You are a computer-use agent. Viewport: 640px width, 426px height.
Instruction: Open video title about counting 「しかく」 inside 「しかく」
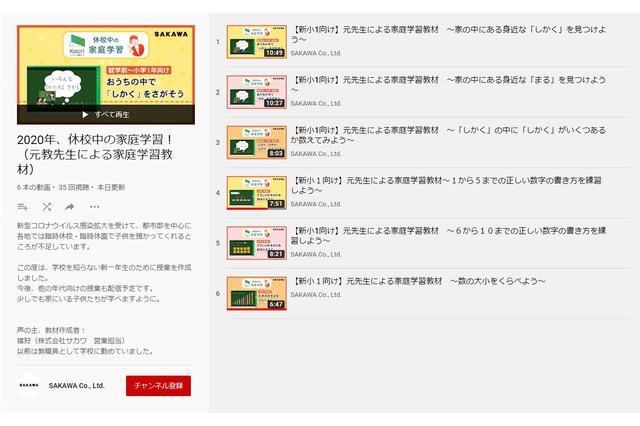448,135
